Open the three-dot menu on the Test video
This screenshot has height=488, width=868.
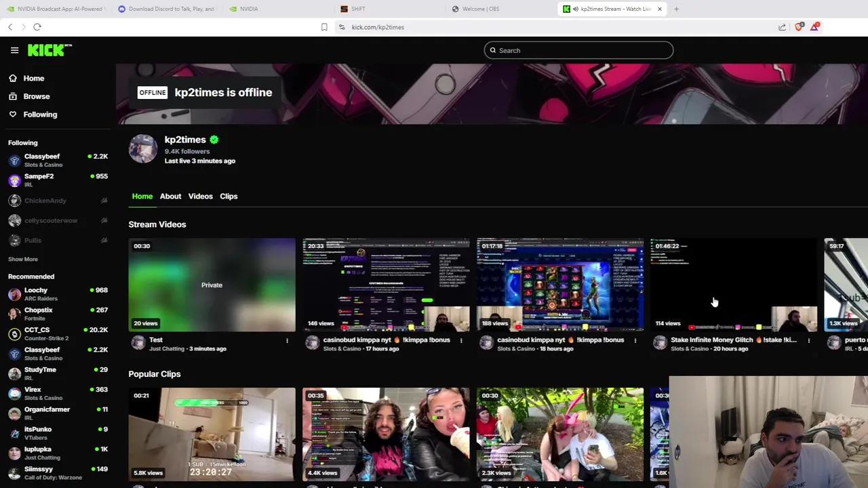287,340
